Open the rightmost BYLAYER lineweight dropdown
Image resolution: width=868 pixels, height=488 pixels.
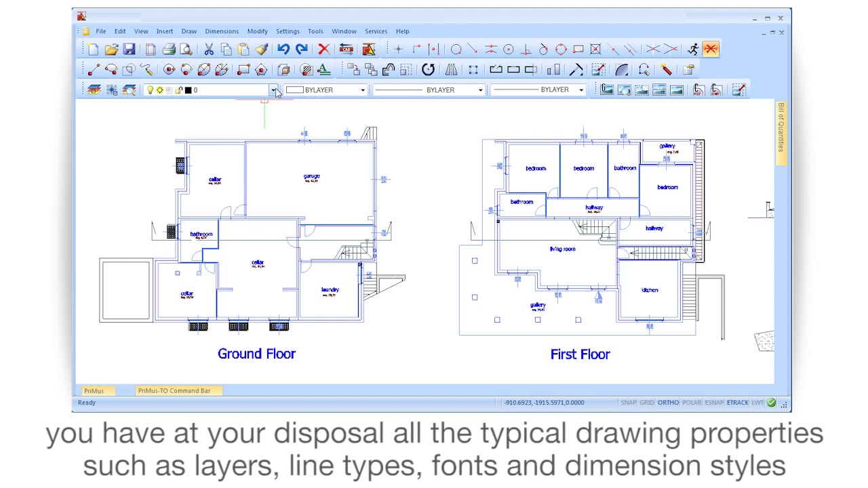pyautogui.click(x=580, y=90)
